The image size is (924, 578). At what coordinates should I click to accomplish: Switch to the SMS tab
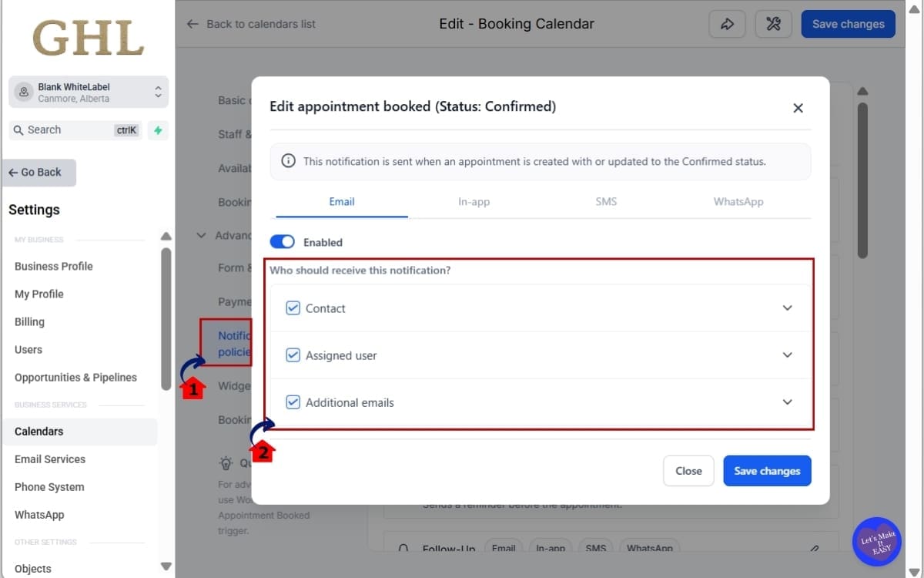point(606,202)
